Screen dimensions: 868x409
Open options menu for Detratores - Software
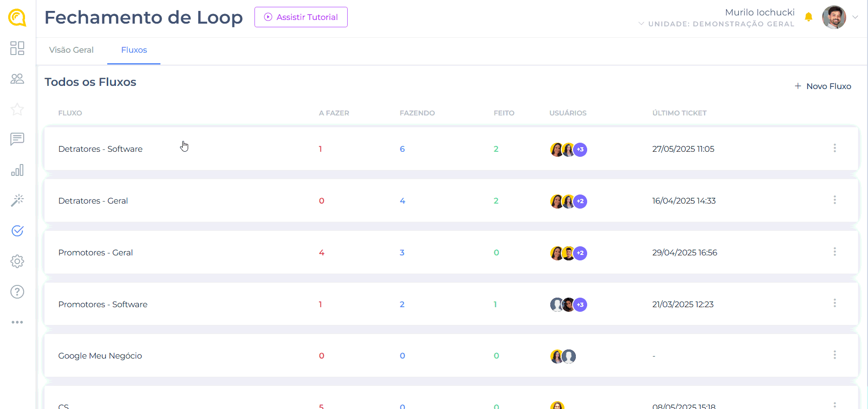(x=834, y=148)
